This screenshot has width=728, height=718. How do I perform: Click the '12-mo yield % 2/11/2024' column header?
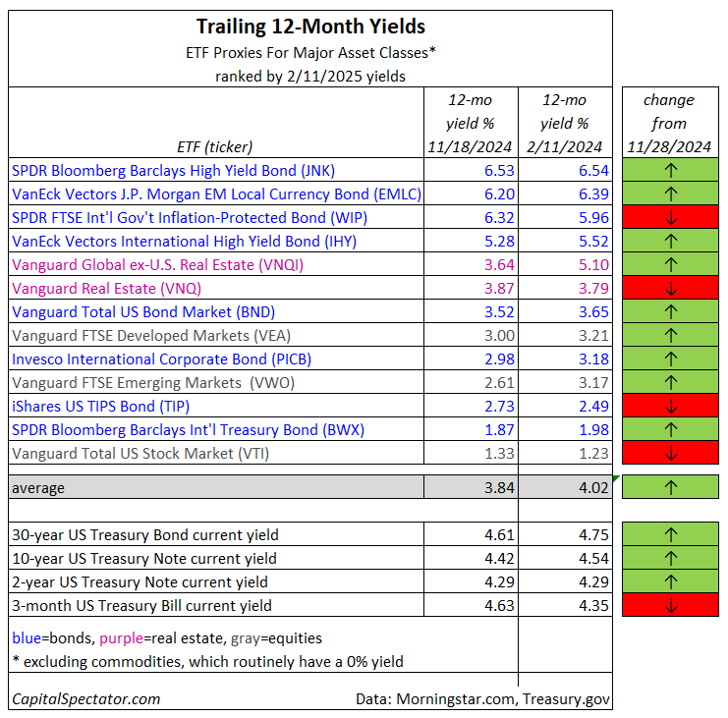564,124
